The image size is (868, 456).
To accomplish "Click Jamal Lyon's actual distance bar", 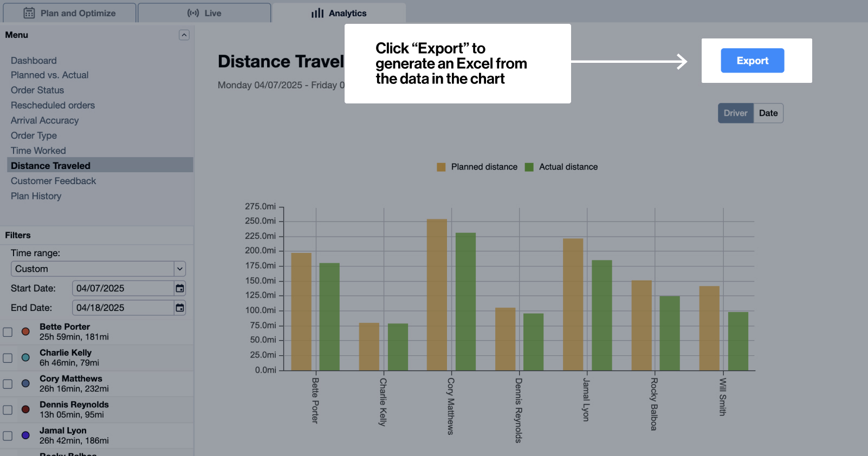I will coord(601,315).
